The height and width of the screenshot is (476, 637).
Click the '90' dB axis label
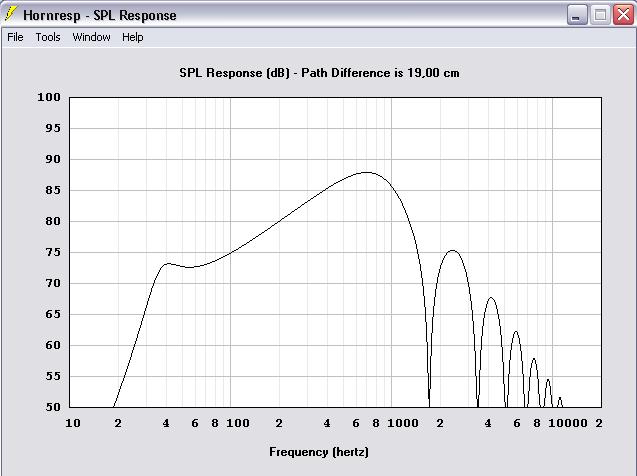tap(53, 159)
